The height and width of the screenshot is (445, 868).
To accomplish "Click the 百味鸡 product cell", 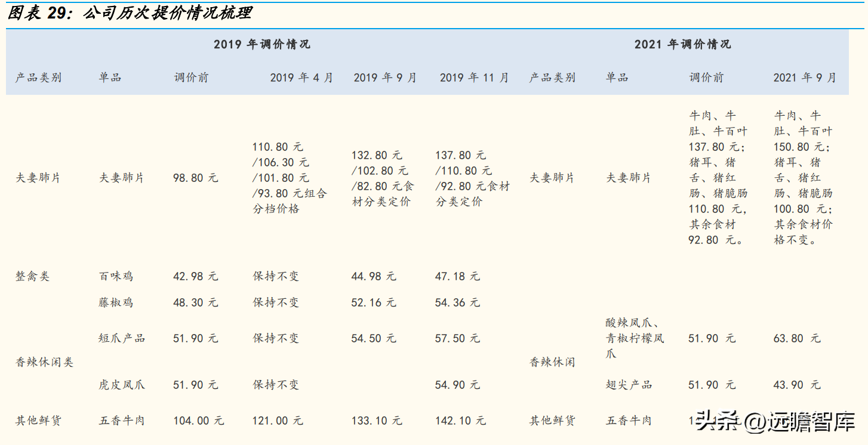I will pos(116,276).
